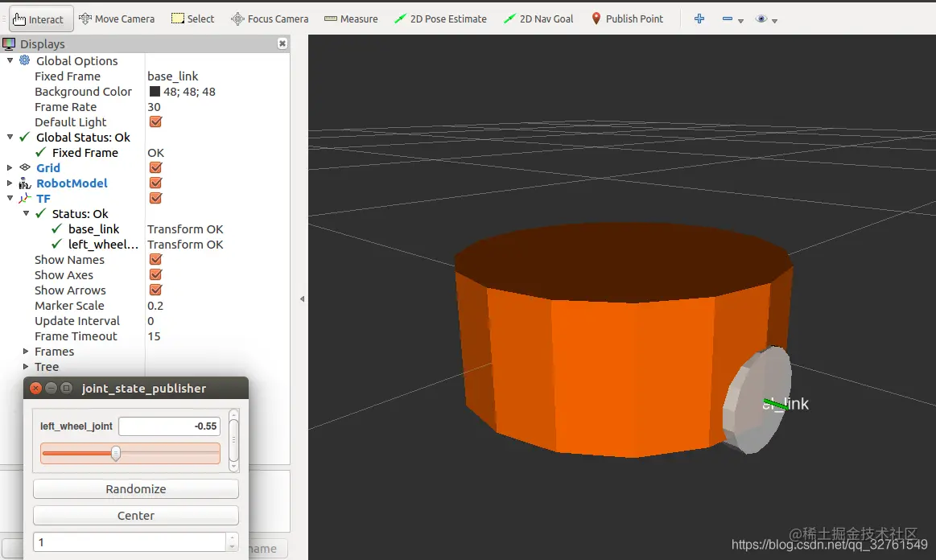Click the joint list vertical scrollbar

[x=233, y=440]
